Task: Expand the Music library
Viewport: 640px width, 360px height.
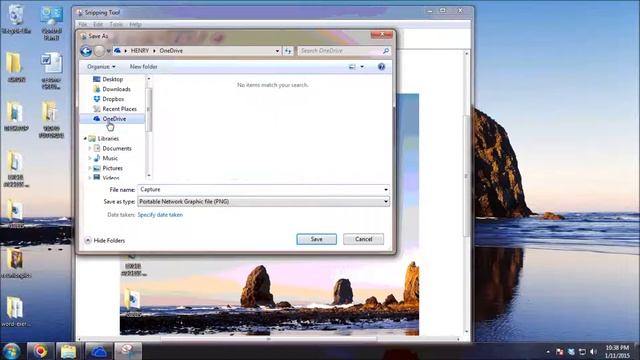Action: coord(90,158)
